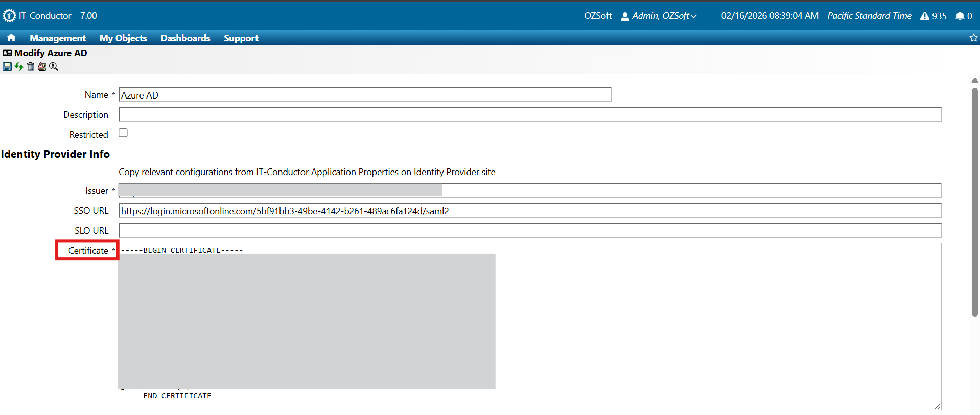
Task: Open the alert log scroll icon
Action: [42, 67]
